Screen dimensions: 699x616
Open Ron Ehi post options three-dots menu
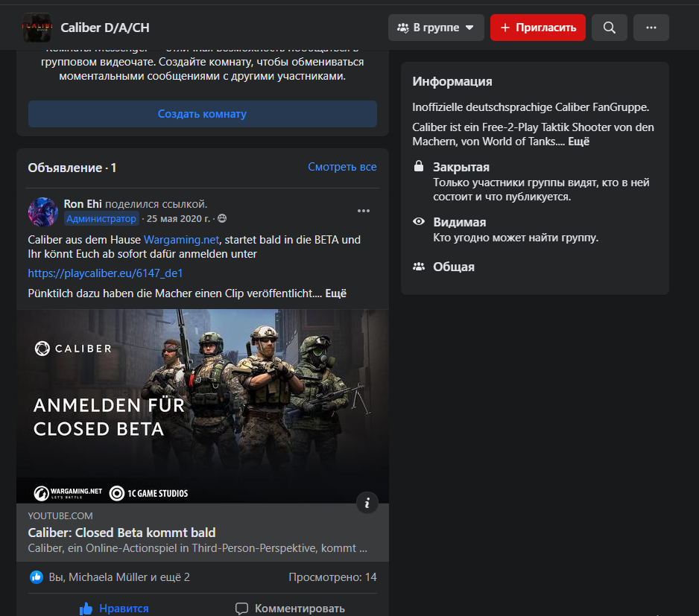tap(364, 211)
